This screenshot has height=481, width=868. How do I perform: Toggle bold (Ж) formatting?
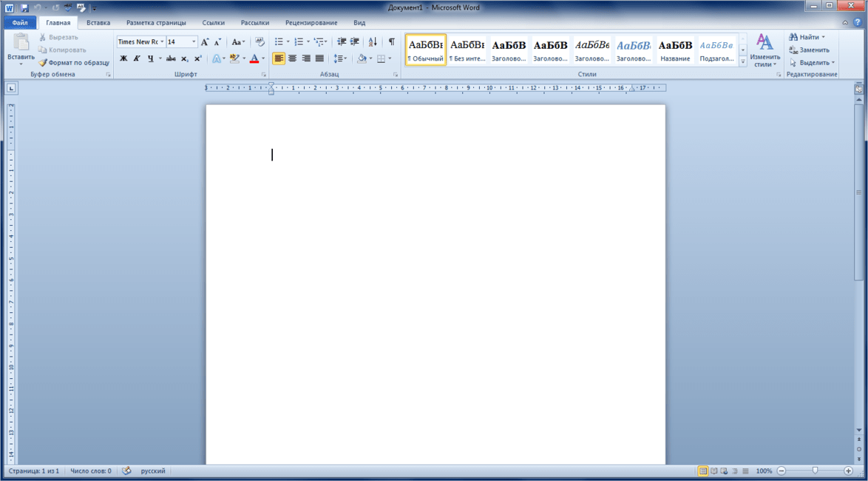pos(123,58)
